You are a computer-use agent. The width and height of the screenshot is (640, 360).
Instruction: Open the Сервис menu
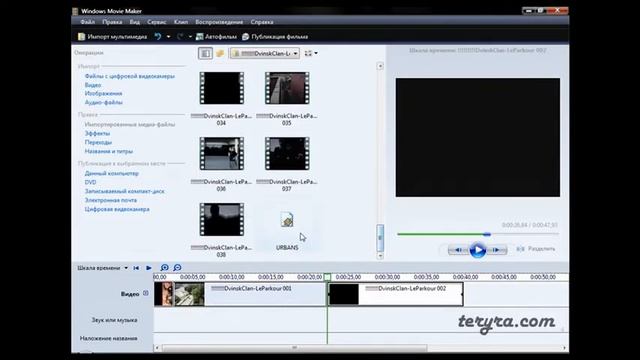coord(157,22)
